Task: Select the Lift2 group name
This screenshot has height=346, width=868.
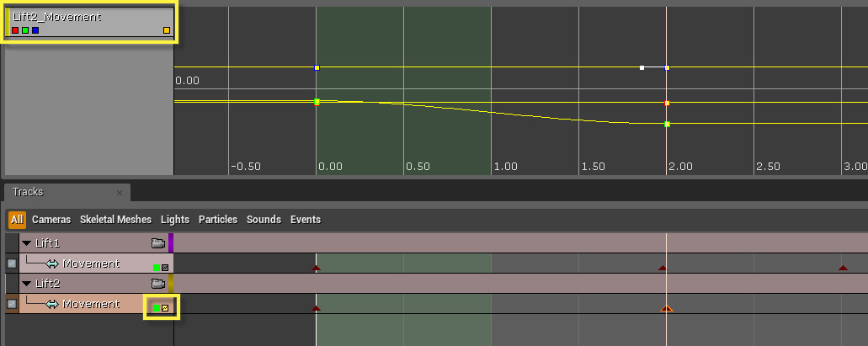Action: [48, 284]
